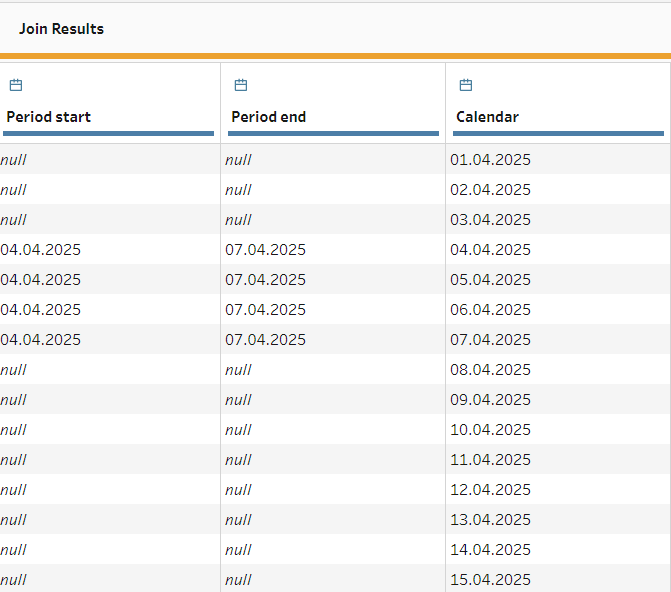This screenshot has width=671, height=592.
Task: Select the Calendar column header
Action: click(x=487, y=117)
